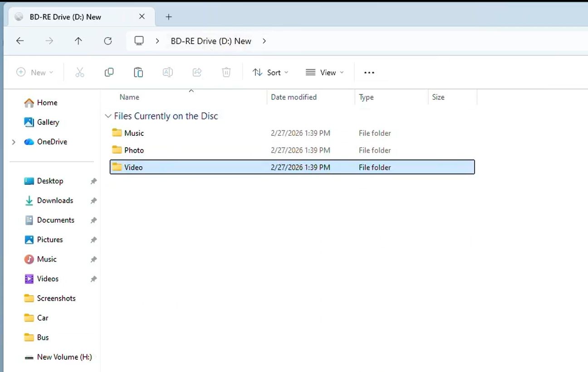
Task: Click the Share icon
Action: click(196, 72)
